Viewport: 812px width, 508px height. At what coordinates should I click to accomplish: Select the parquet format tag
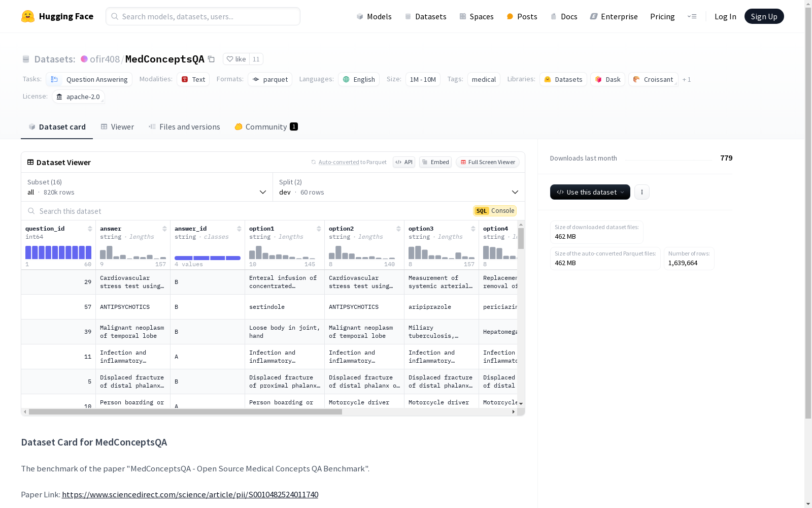tap(270, 79)
